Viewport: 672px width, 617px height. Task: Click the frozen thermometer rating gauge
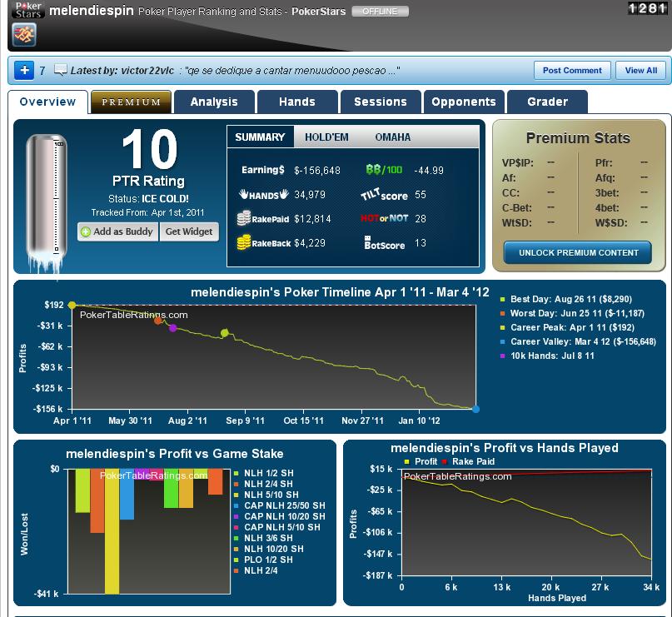(46, 204)
